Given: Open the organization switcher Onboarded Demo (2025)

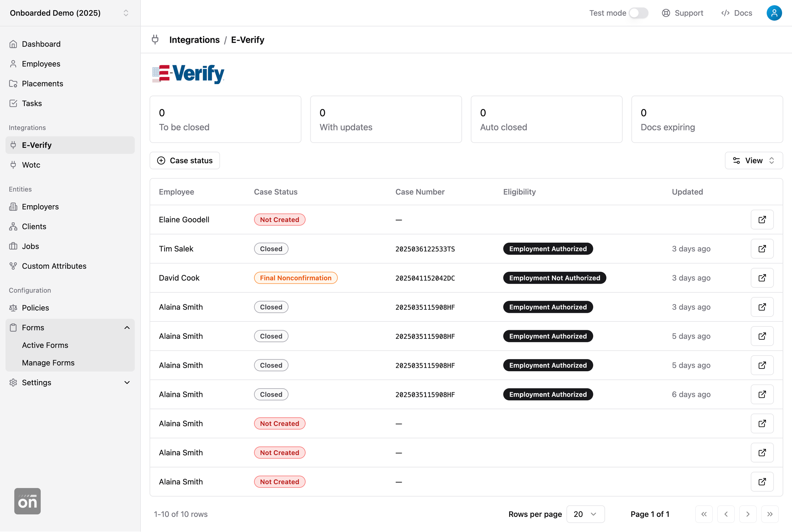Looking at the screenshot, I should [x=70, y=13].
